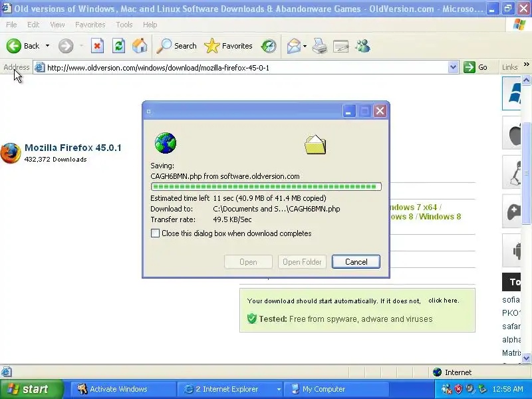Click the 'sofia' link in sidebar list
This screenshot has height=399, width=532.
point(511,300)
